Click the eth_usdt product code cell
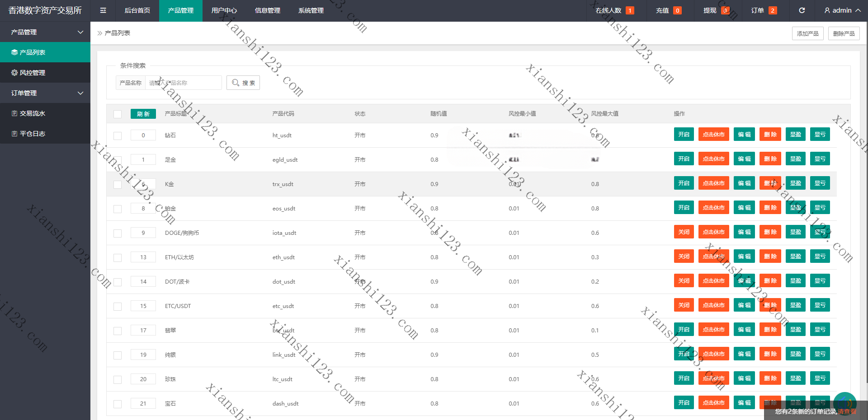This screenshot has height=420, width=868. [x=283, y=257]
